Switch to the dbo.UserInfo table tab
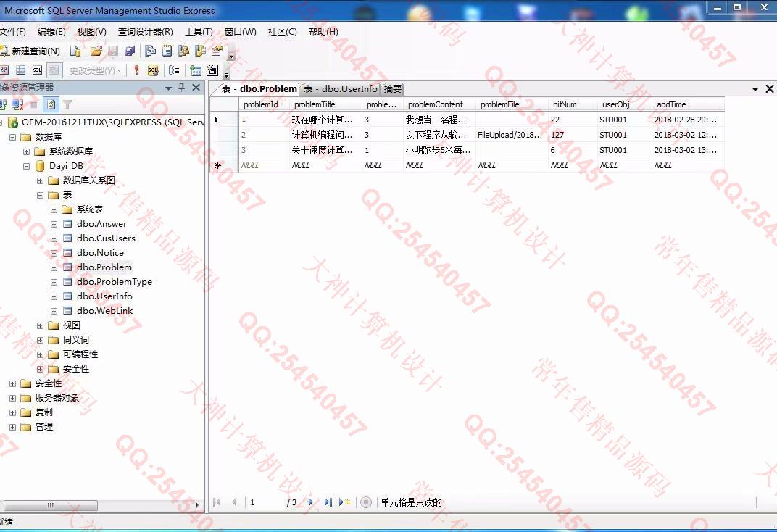This screenshot has height=532, width=777. tap(340, 89)
